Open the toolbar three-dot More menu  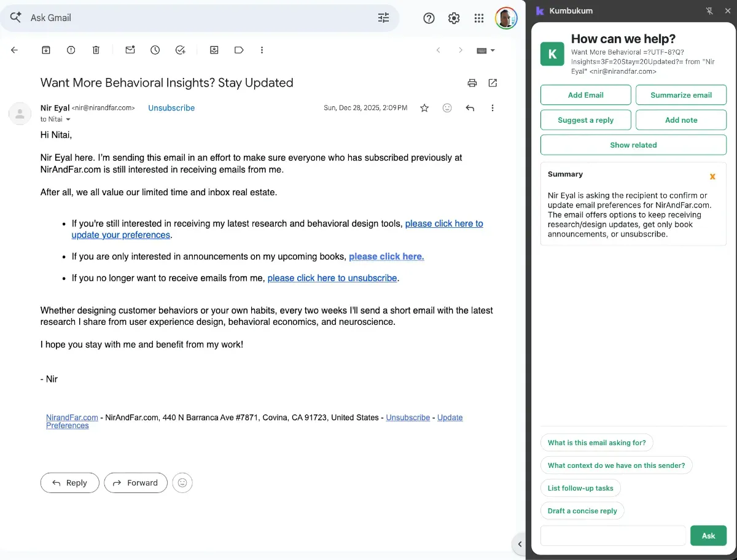(262, 50)
